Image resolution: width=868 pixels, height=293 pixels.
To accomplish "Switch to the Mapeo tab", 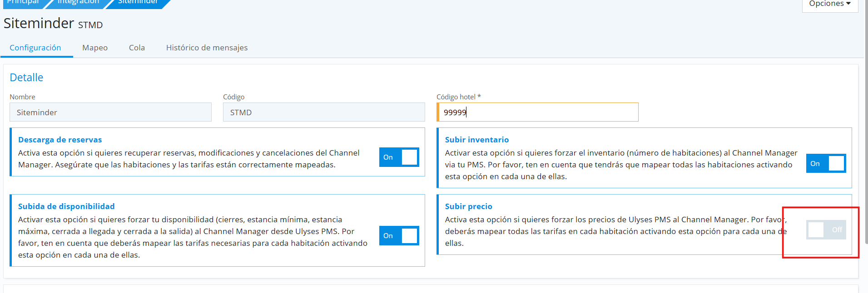I will point(95,48).
